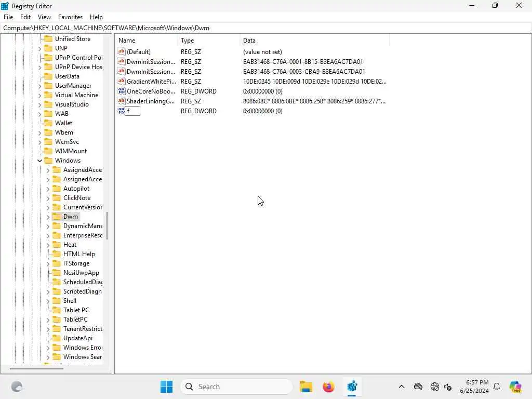This screenshot has width=532, height=399.
Task: Click data EAB31468-C76A-0003-CBA9-B3EA6AC7DA01
Action: pos(303,71)
